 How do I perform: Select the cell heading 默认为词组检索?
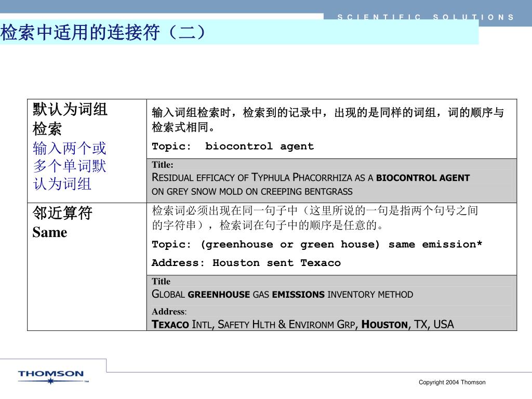tap(70, 119)
